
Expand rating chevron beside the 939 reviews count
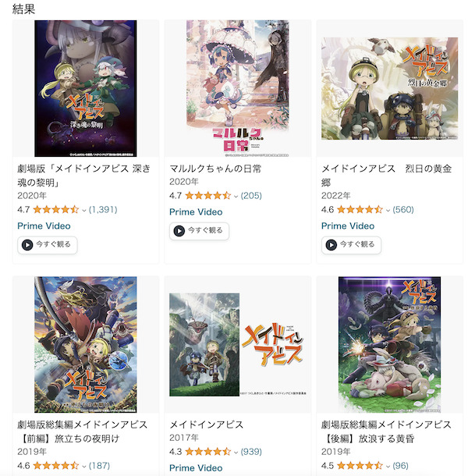tap(236, 453)
